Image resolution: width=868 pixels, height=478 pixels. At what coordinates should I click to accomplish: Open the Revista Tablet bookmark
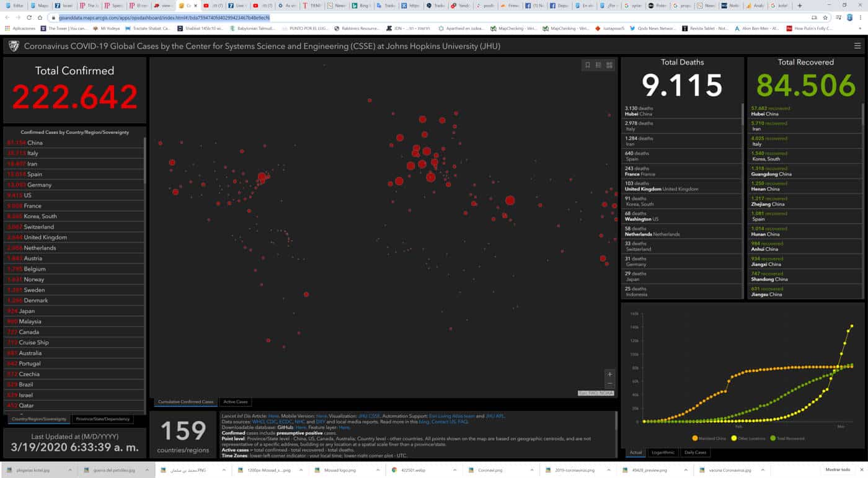point(705,29)
